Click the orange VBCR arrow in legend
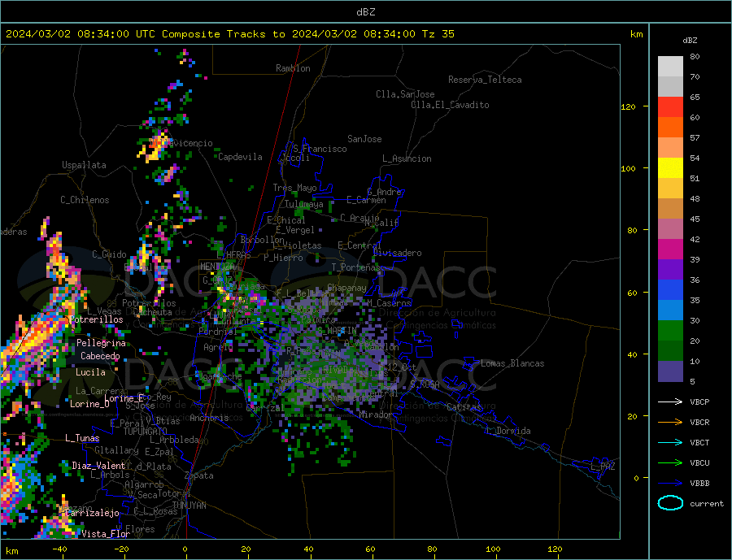Viewport: 732px width, 560px height. 670,422
